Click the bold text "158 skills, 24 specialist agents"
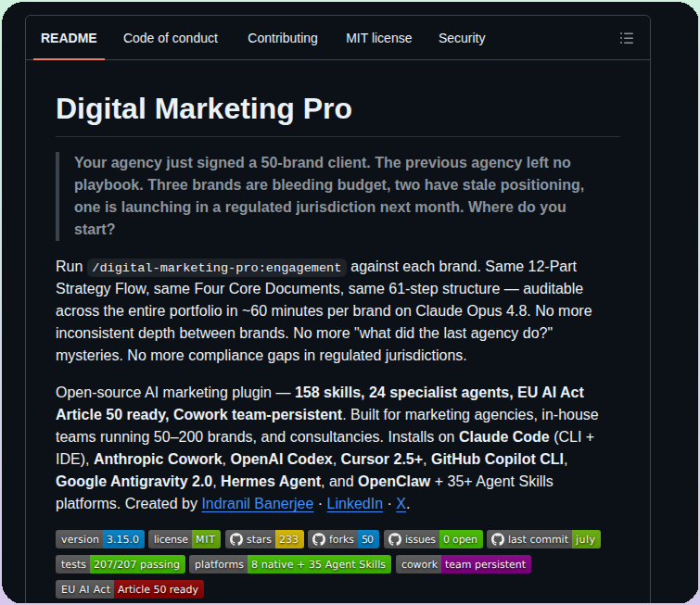Image resolution: width=700 pixels, height=605 pixels. [x=401, y=392]
